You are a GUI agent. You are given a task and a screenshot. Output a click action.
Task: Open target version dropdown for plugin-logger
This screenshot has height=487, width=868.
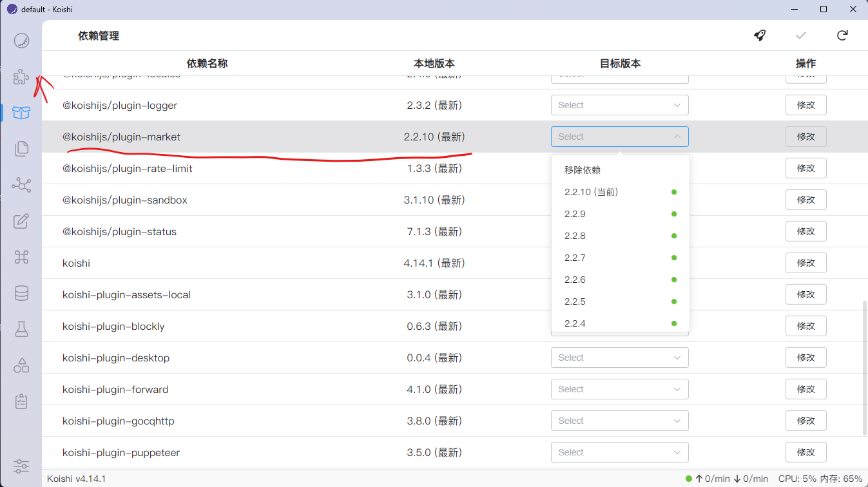[619, 105]
